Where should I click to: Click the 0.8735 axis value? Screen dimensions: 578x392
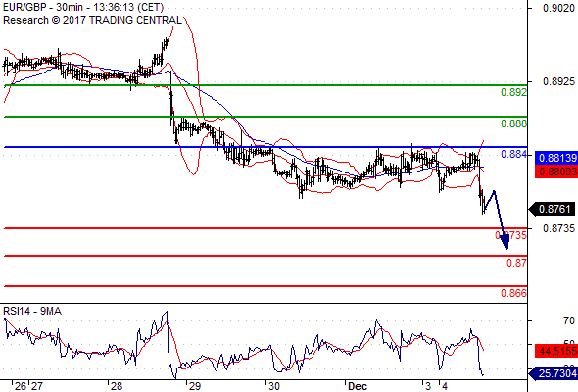558,228
